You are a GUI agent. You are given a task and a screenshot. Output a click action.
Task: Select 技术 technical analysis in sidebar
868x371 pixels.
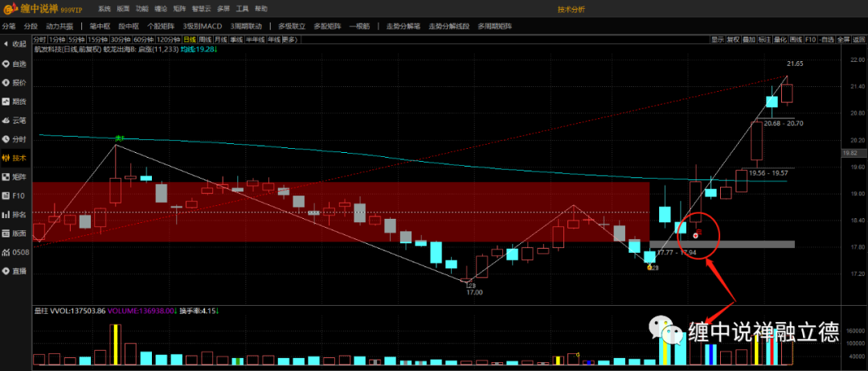[15, 158]
